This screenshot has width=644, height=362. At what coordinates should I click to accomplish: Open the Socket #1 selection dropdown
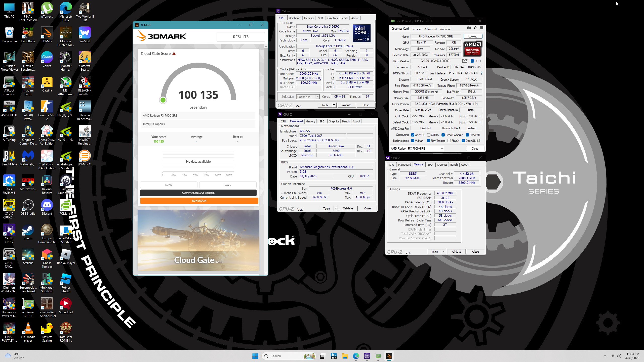tap(308, 97)
